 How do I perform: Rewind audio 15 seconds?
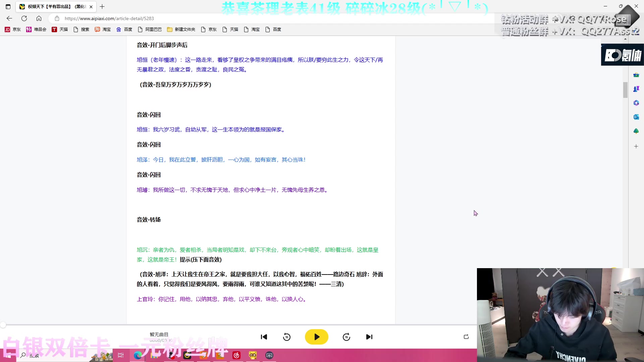(287, 337)
